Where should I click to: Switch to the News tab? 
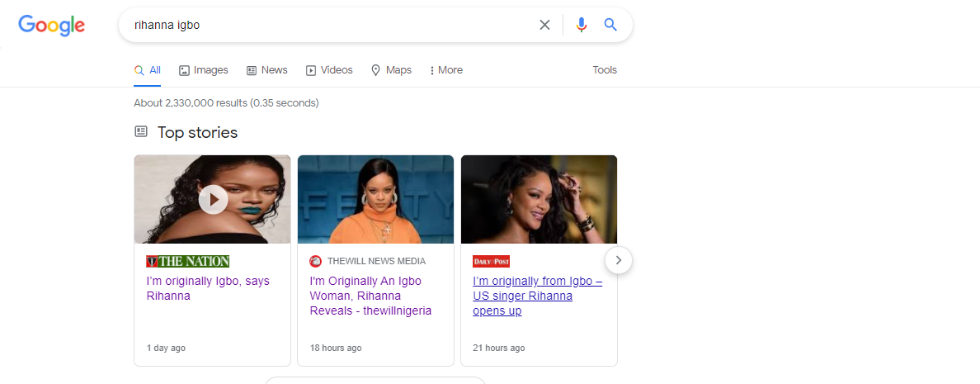click(x=267, y=70)
